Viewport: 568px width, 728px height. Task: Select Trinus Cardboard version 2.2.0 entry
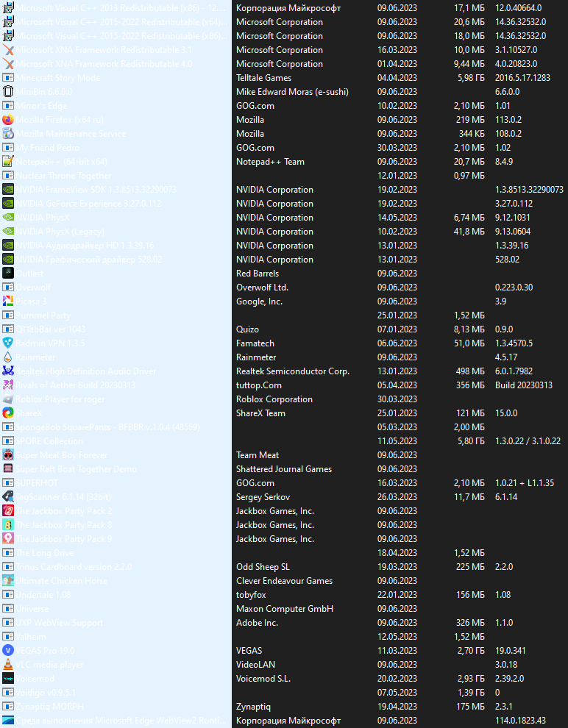[74, 567]
